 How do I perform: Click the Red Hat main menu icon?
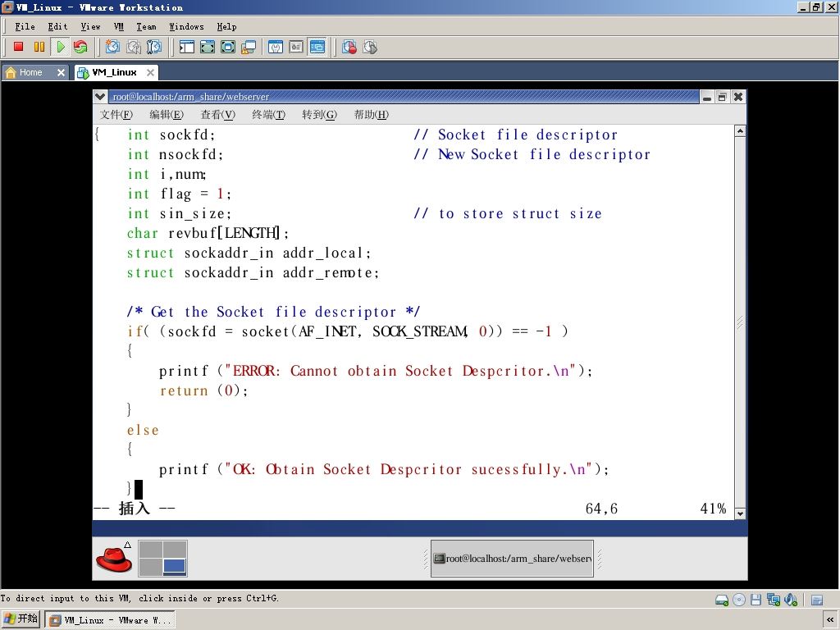[x=114, y=559]
